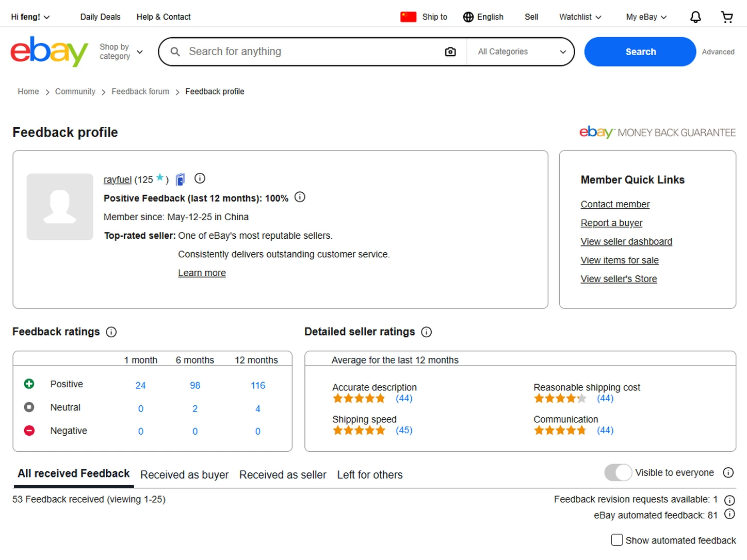This screenshot has width=747, height=560.
Task: Click the info icon for eBay automated feedback
Action: pos(729,514)
